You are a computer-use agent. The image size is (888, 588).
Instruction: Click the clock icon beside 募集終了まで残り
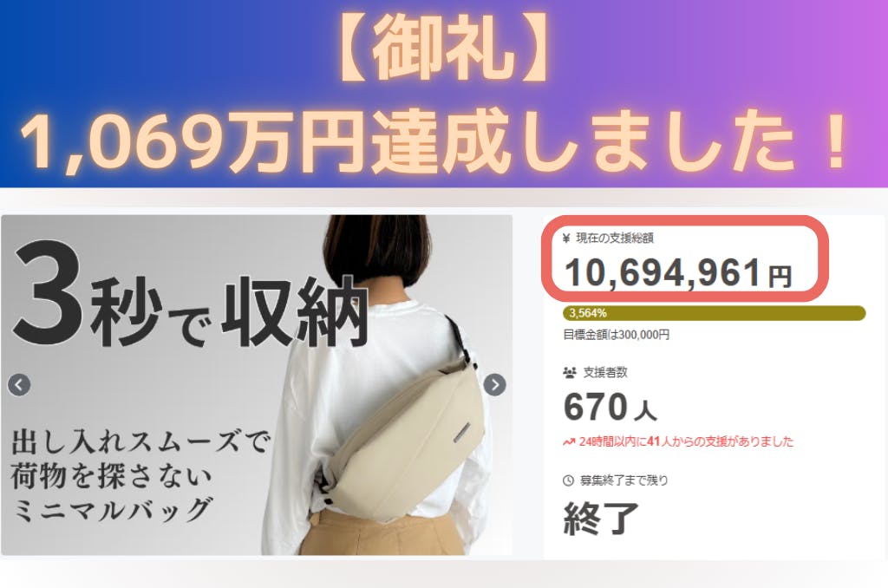coord(568,480)
